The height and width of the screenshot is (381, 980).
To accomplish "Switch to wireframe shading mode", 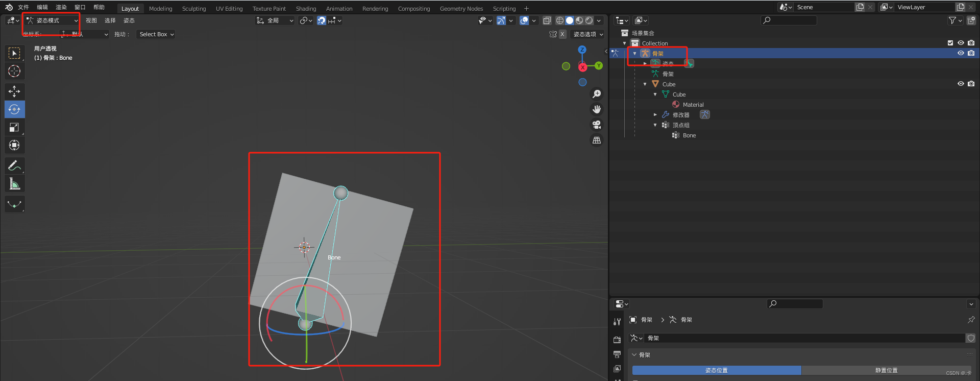I will pyautogui.click(x=560, y=20).
